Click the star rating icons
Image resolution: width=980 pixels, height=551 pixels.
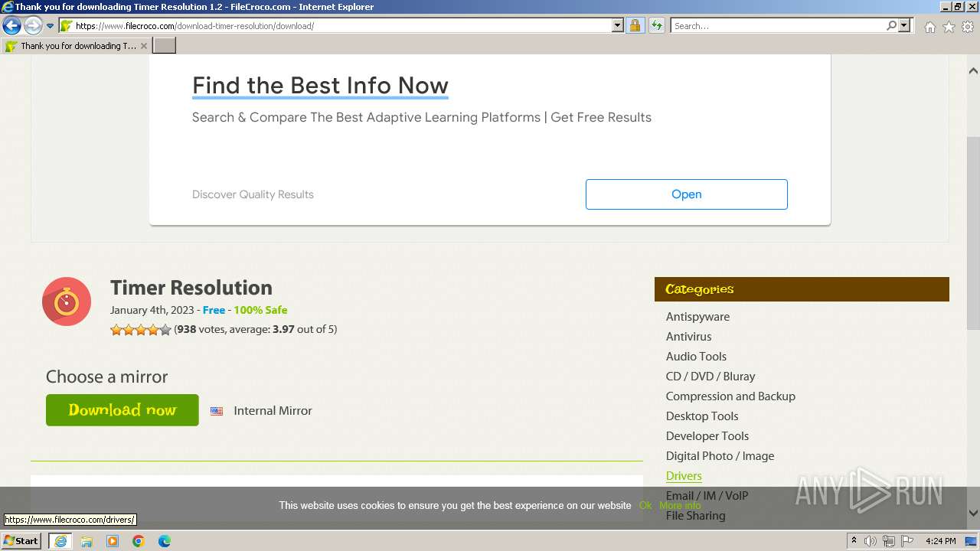[141, 330]
